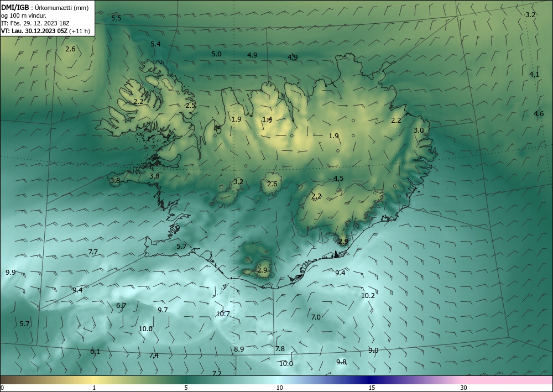The image size is (553, 392).
Task: Click the 4.6 value on the map
Action: point(539,113)
